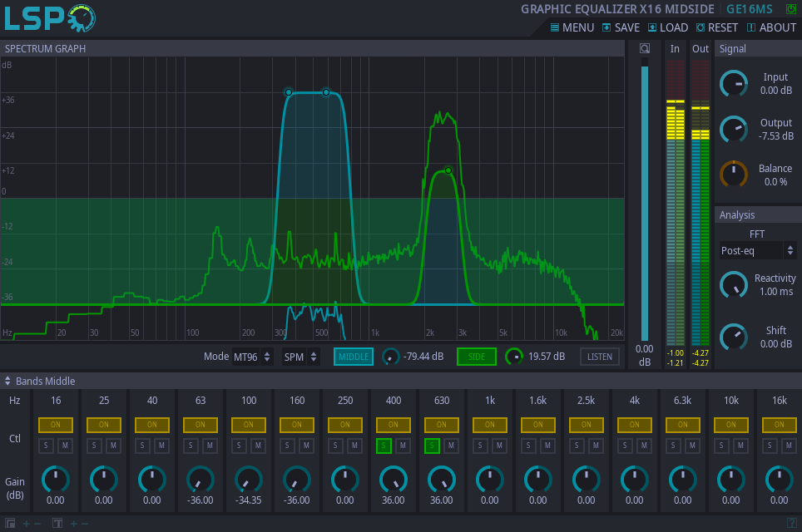802x532 pixels.
Task: Click the green side-curve control point on graph
Action: tap(448, 170)
